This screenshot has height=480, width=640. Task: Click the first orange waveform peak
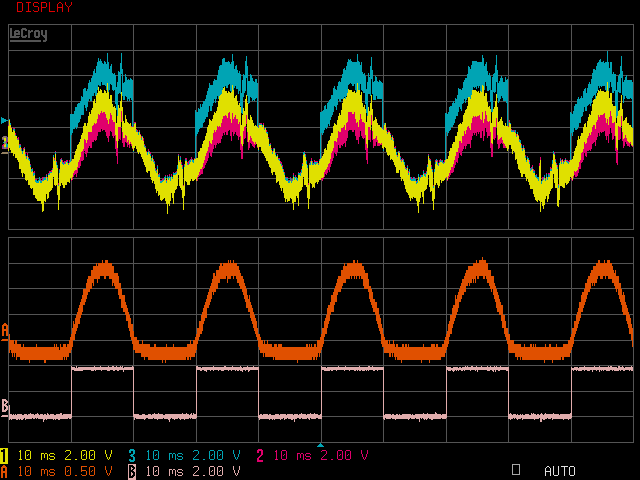pyautogui.click(x=103, y=268)
